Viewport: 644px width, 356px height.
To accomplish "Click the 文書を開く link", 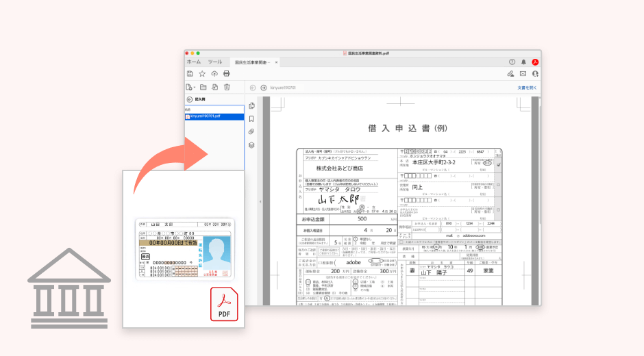I will [x=527, y=88].
